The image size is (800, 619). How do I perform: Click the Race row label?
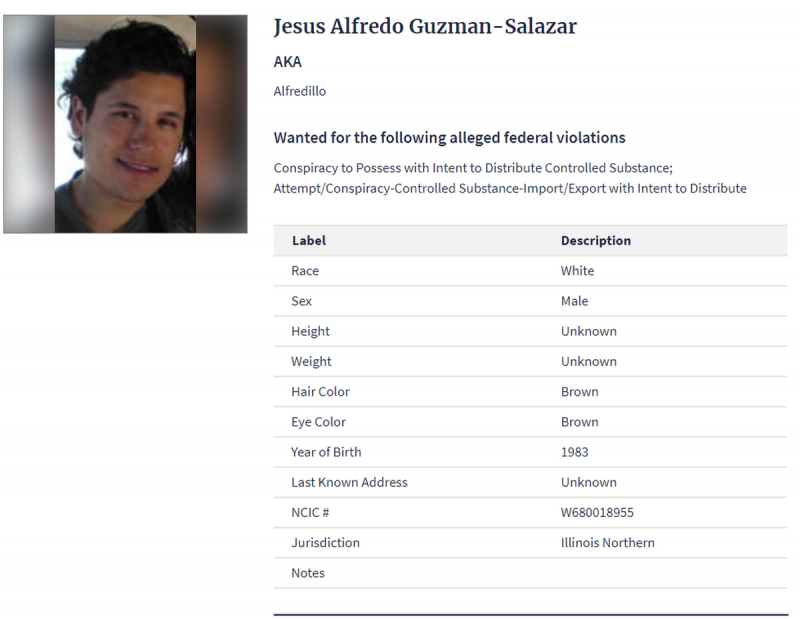[305, 271]
